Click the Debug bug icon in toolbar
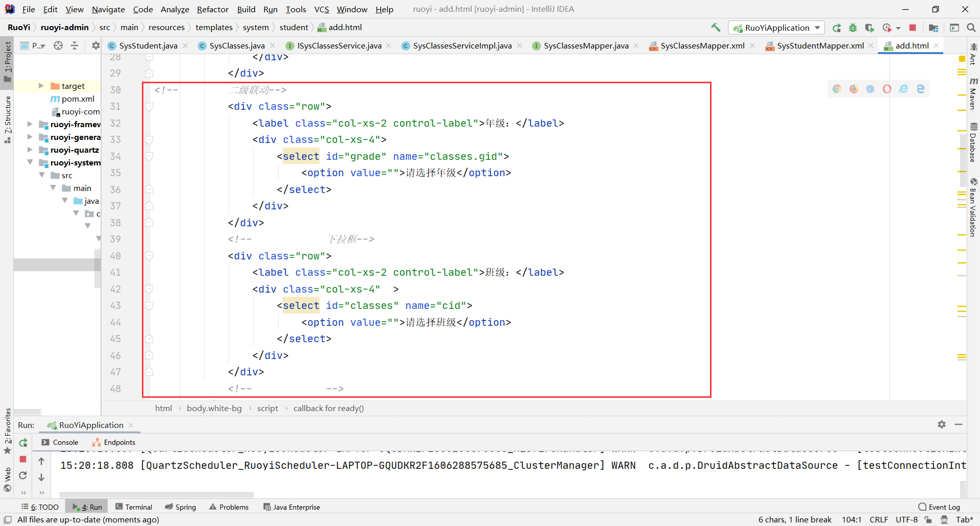 (853, 28)
